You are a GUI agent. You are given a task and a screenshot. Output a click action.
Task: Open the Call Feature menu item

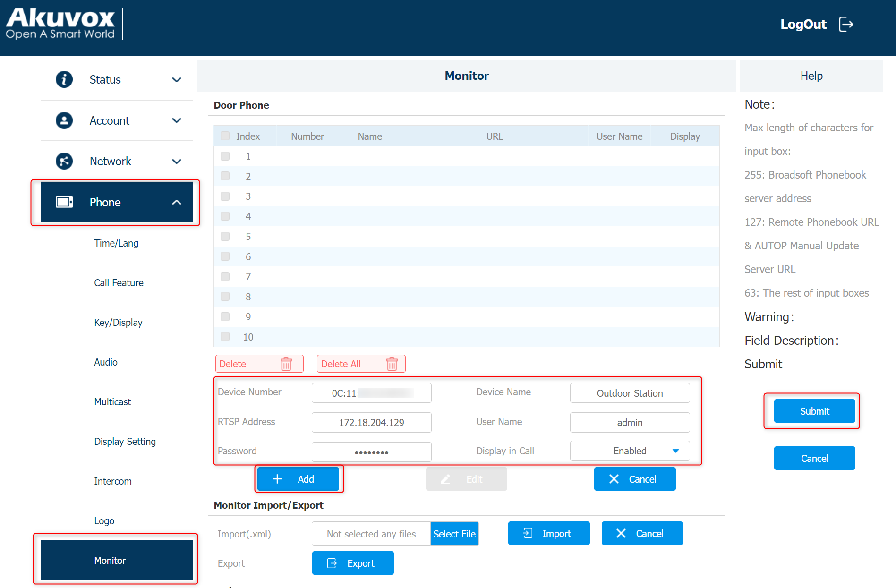click(x=119, y=283)
